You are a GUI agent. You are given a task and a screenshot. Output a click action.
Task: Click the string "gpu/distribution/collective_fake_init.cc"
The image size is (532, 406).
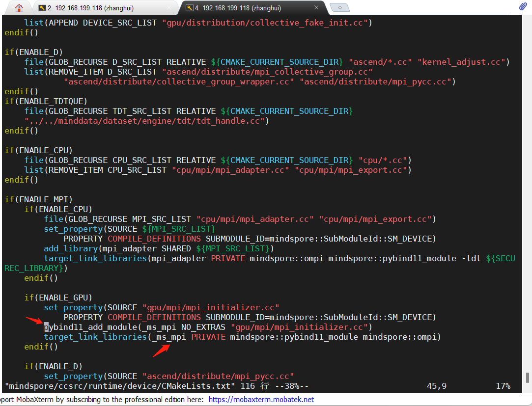pos(265,23)
